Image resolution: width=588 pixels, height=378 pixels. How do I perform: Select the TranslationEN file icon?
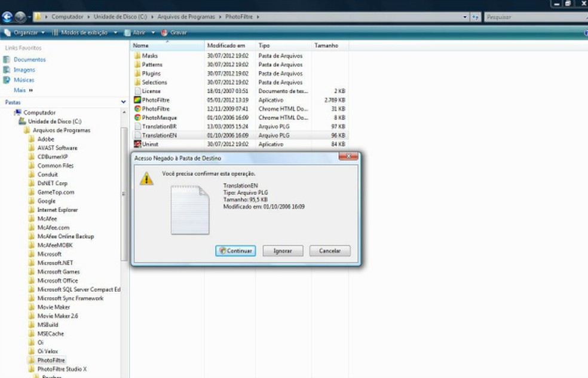(137, 135)
